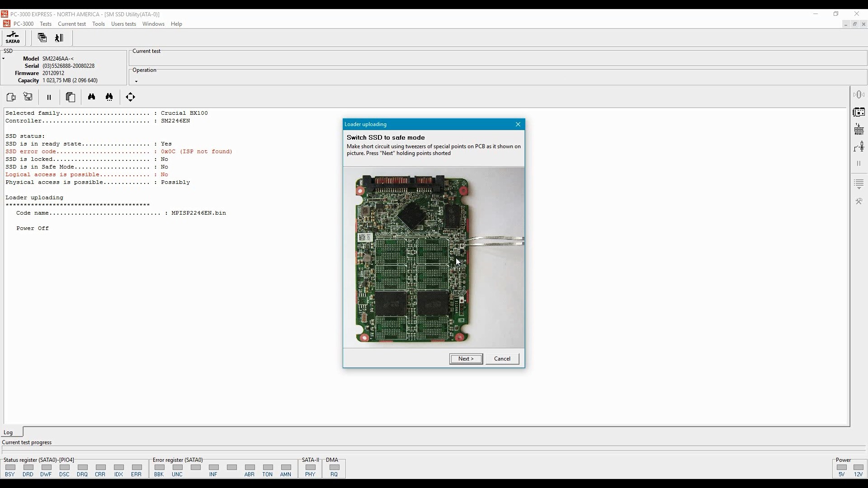This screenshot has width=868, height=488.
Task: Click the RESET counter icon in right sidebar
Action: [x=859, y=129]
